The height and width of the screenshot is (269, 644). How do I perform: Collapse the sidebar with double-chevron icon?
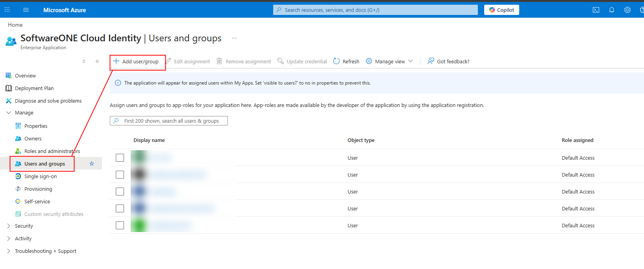97,61
